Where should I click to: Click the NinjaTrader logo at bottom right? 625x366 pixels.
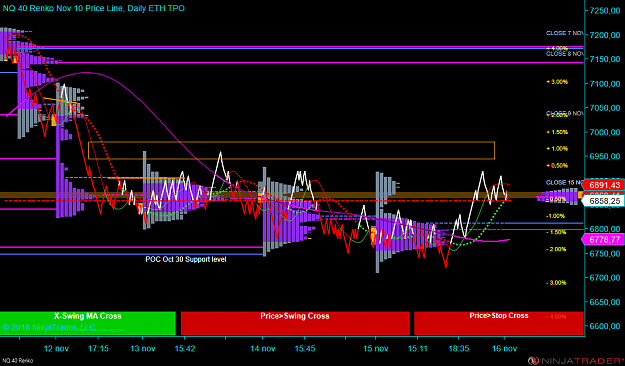click(x=576, y=361)
